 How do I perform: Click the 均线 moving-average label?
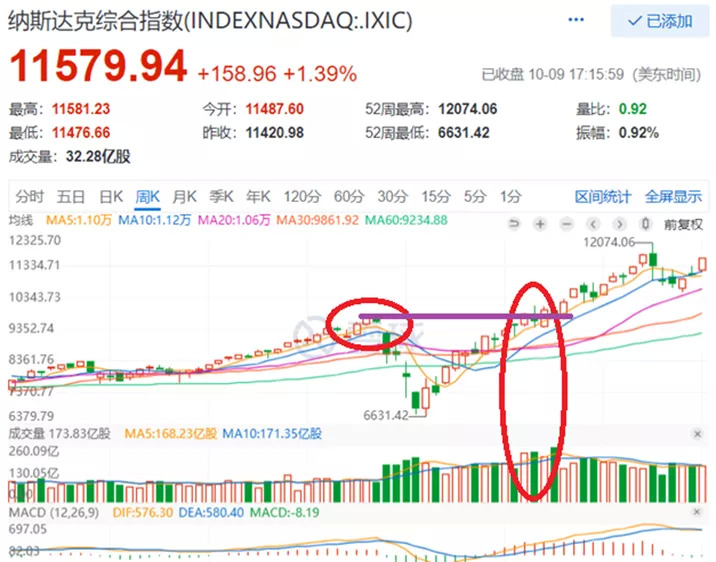[21, 221]
